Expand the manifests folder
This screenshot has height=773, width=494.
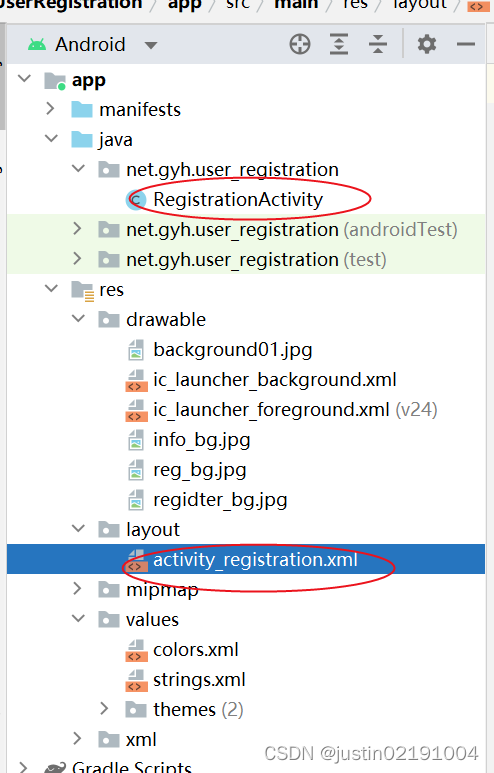click(x=50, y=109)
